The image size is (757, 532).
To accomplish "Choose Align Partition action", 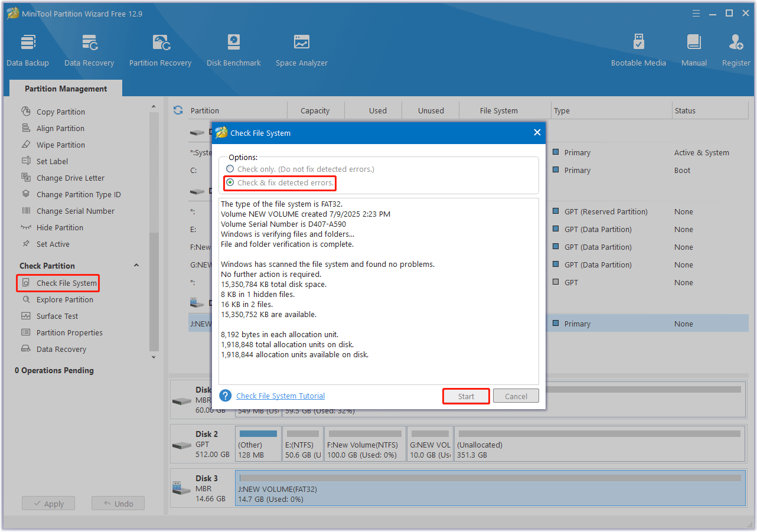I will [60, 128].
